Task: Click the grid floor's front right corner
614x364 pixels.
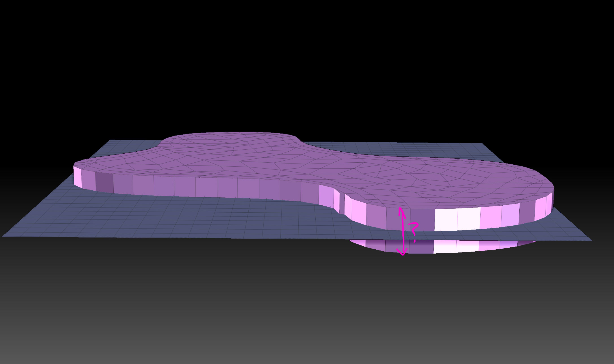Action: coord(591,240)
